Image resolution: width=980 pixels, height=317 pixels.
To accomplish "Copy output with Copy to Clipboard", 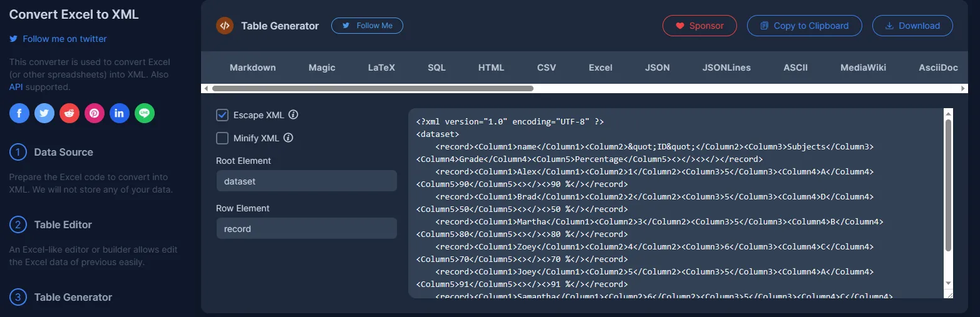I will [804, 26].
